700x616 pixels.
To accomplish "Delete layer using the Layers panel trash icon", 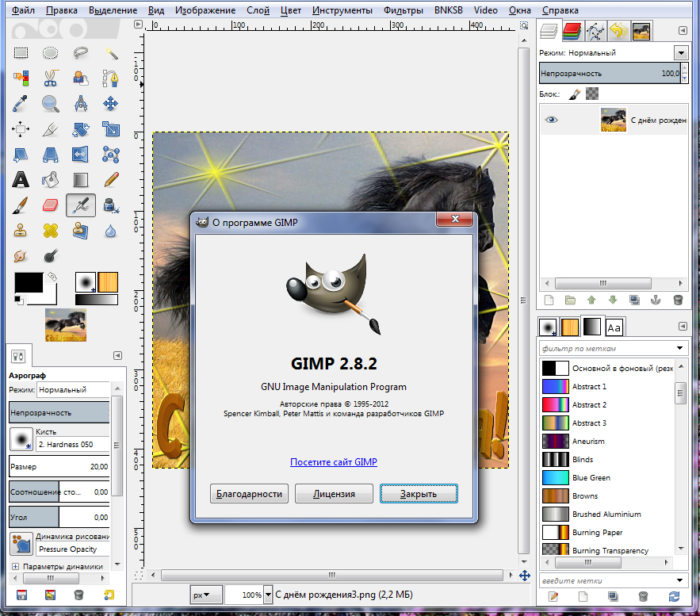I will [x=678, y=300].
